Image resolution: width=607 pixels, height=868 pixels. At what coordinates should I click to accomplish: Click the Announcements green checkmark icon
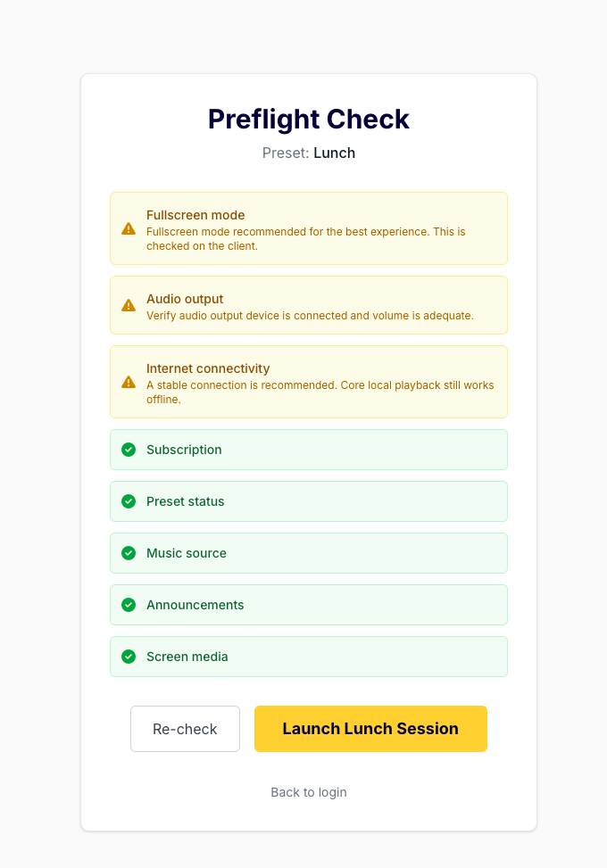coord(129,605)
